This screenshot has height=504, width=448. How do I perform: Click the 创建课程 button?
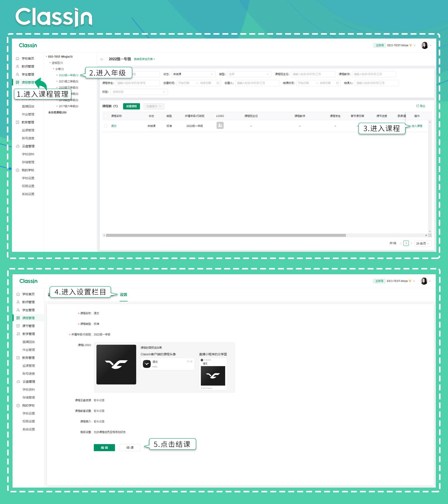click(131, 106)
